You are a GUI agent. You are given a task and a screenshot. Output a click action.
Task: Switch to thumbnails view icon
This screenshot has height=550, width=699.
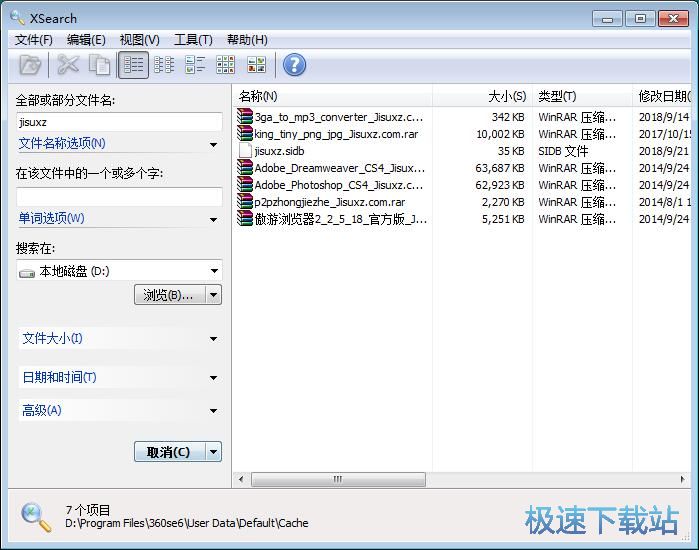click(x=256, y=65)
